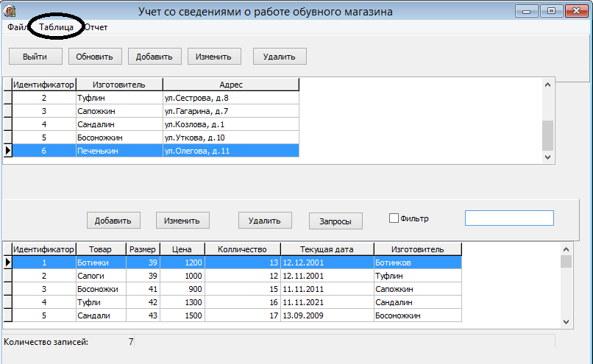Select the Босоножкин manufacturer cell in the top table
The height and width of the screenshot is (364, 593).
(x=119, y=138)
